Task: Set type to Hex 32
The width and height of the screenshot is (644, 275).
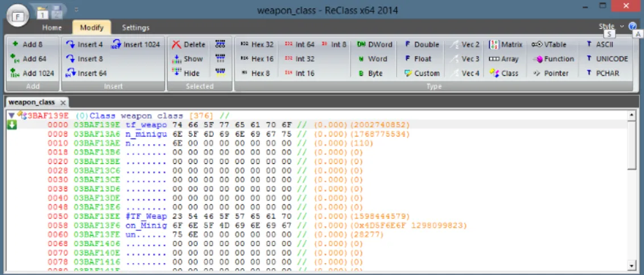Action: (x=257, y=44)
